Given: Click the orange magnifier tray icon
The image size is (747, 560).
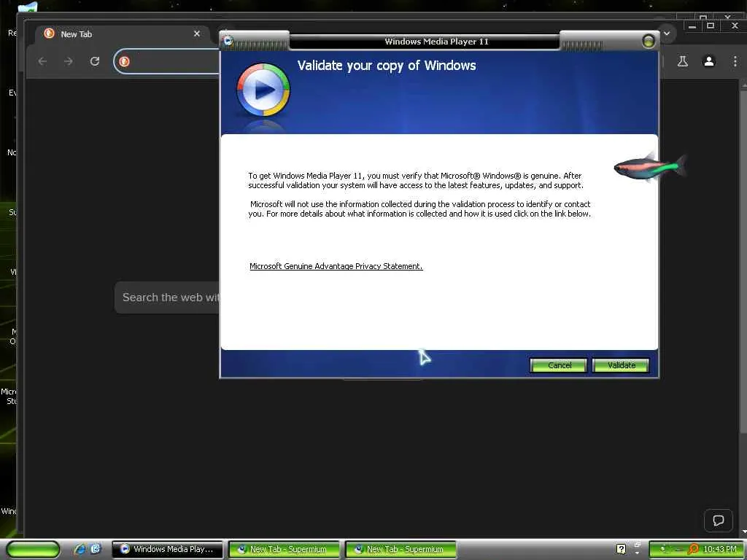Looking at the screenshot, I should pos(694,549).
